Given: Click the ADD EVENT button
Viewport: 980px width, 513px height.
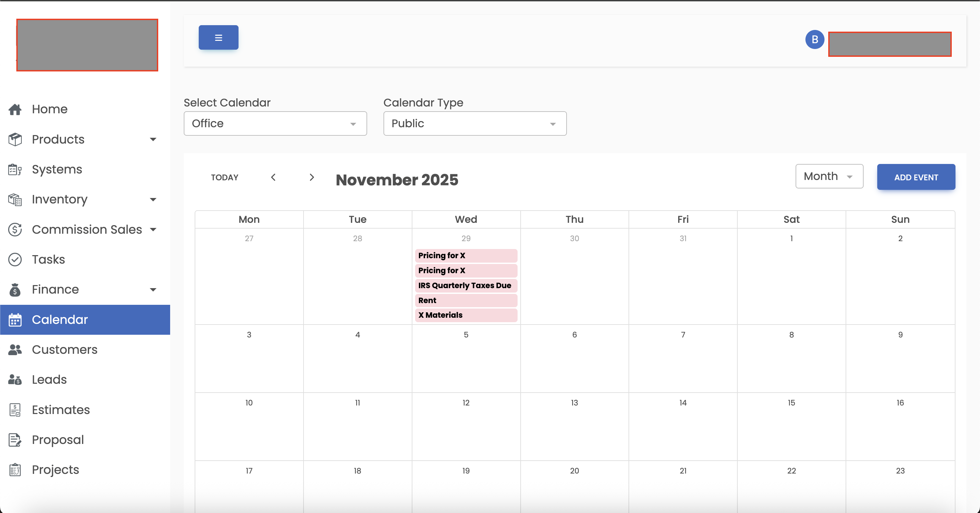Looking at the screenshot, I should pos(916,177).
